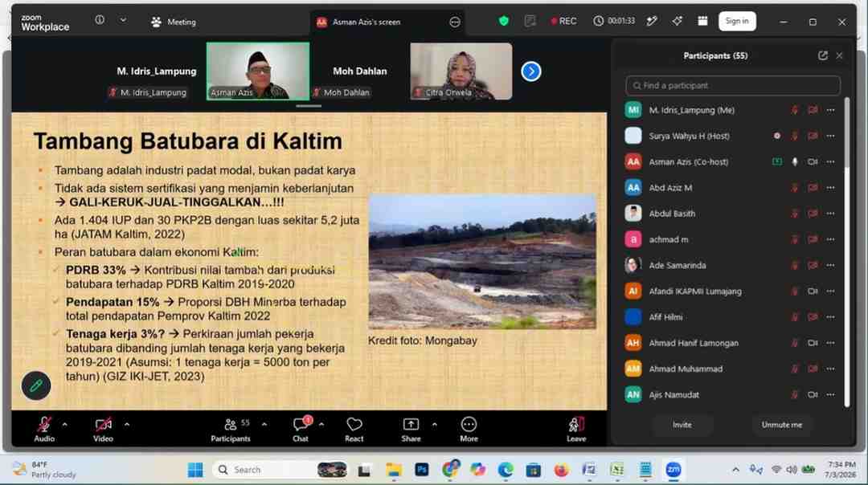This screenshot has width=868, height=485.
Task: Click the mining site photo on slide
Action: 482,261
